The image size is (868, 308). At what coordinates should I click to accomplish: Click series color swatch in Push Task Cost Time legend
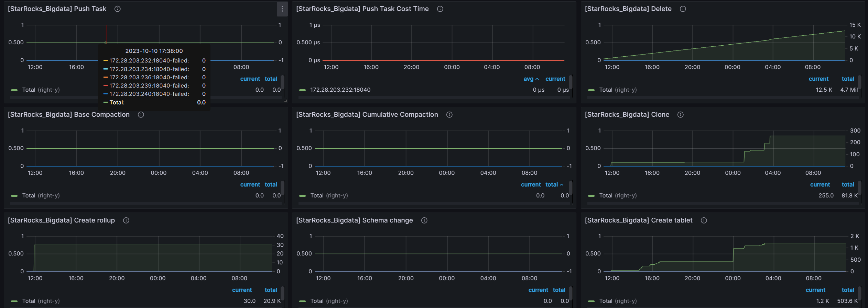(302, 90)
